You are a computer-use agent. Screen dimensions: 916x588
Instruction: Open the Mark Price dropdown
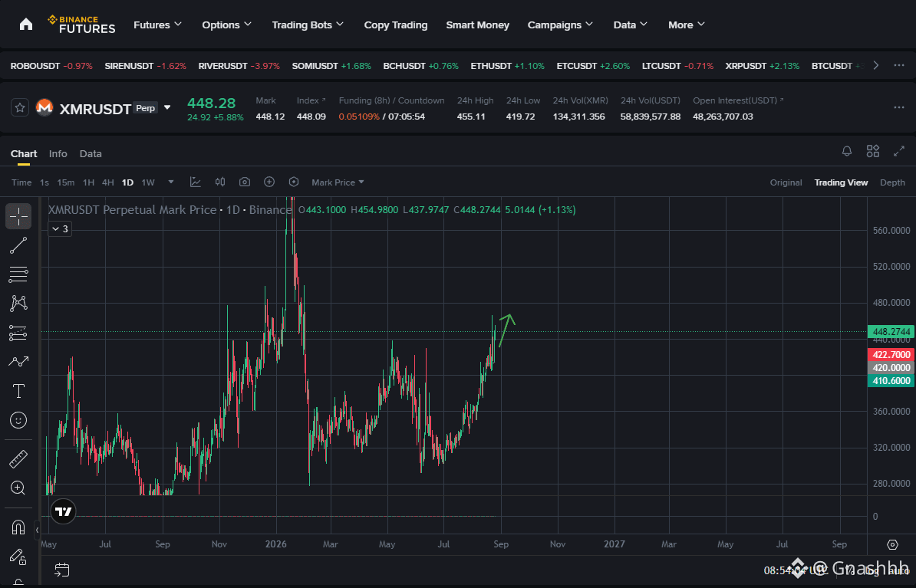[x=338, y=182]
